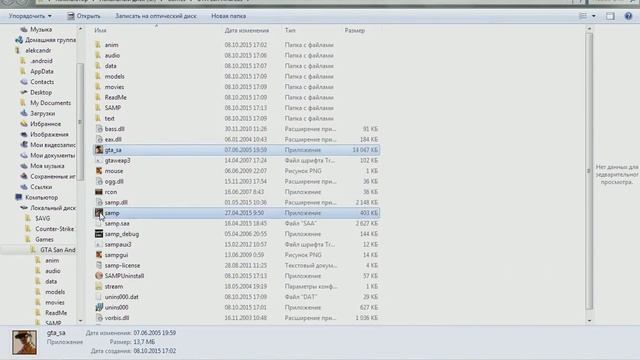
Task: Select the eax.dll file icon
Action: coord(98,139)
